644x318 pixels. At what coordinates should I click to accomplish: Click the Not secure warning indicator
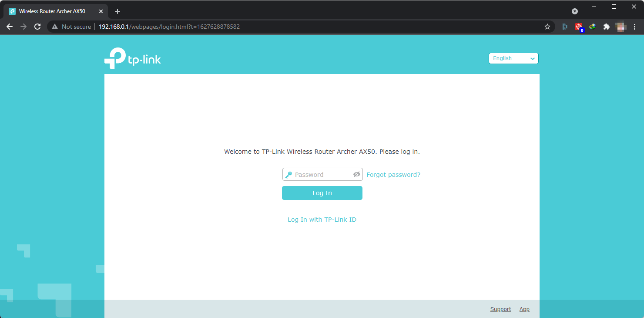pos(71,27)
